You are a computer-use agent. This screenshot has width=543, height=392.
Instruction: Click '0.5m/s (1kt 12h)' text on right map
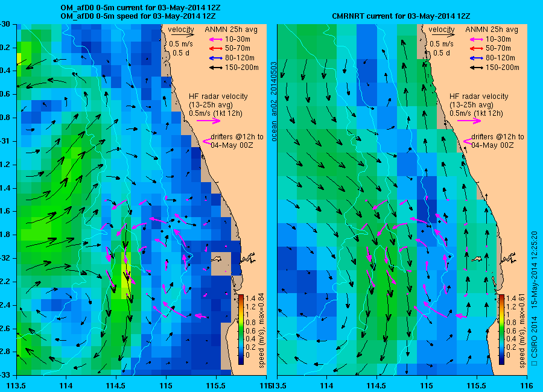click(476, 113)
